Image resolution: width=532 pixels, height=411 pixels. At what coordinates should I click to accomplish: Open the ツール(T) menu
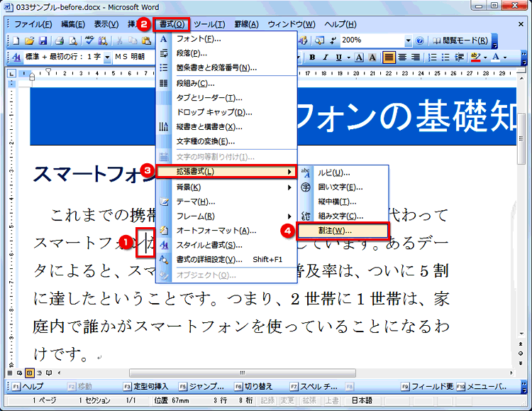click(x=209, y=24)
